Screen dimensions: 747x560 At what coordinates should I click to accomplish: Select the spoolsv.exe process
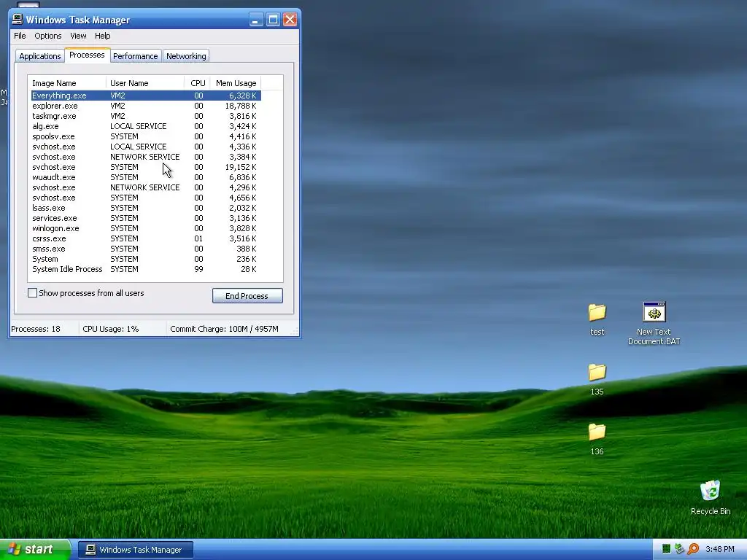coord(146,136)
